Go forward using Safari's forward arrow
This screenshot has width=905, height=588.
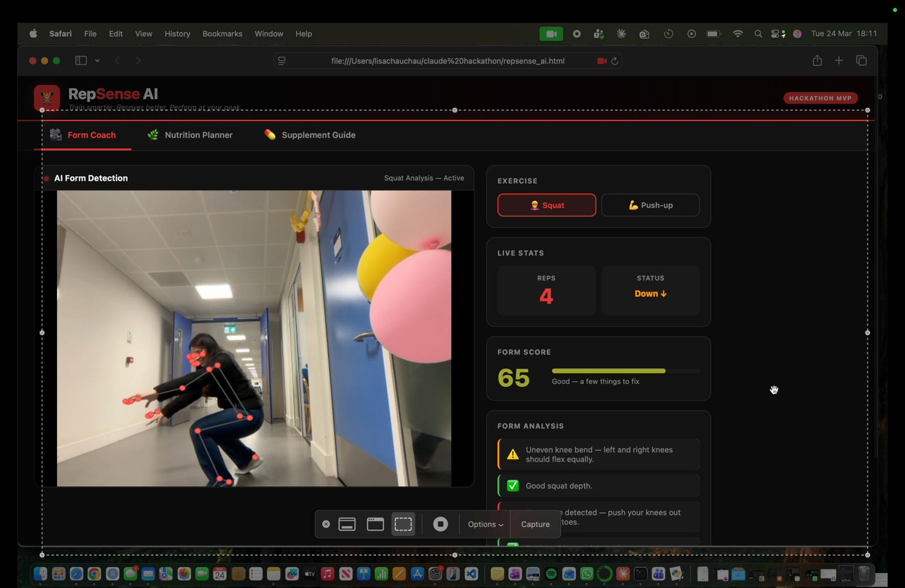[x=138, y=60]
